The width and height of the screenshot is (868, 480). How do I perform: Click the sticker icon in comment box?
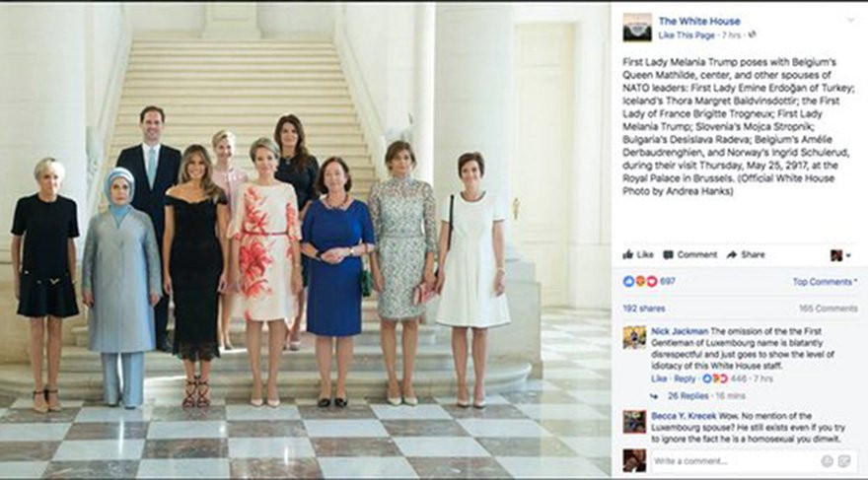click(844, 460)
